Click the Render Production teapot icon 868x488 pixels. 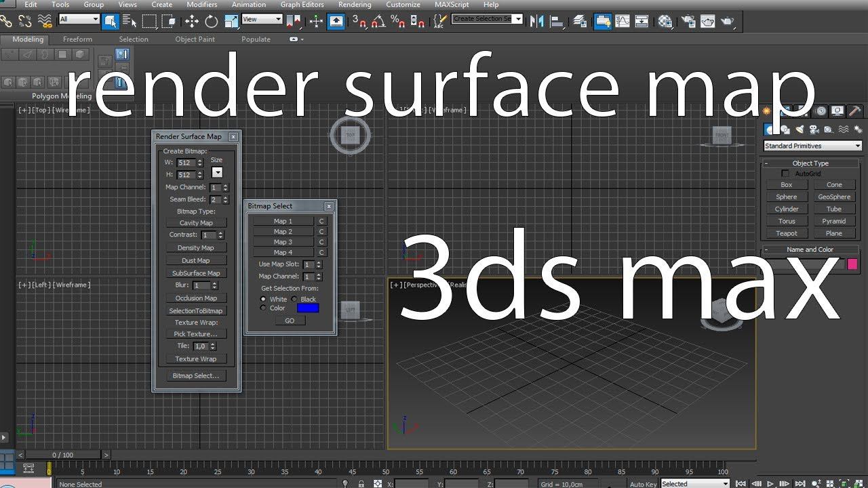(x=728, y=21)
